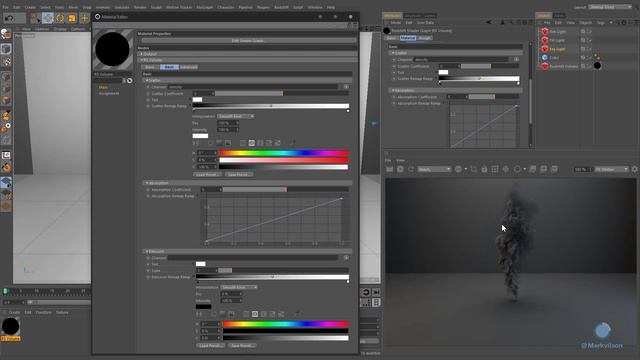This screenshot has height=360, width=640.
Task: Select the Move tool in top toolbar
Action: pos(48,18)
